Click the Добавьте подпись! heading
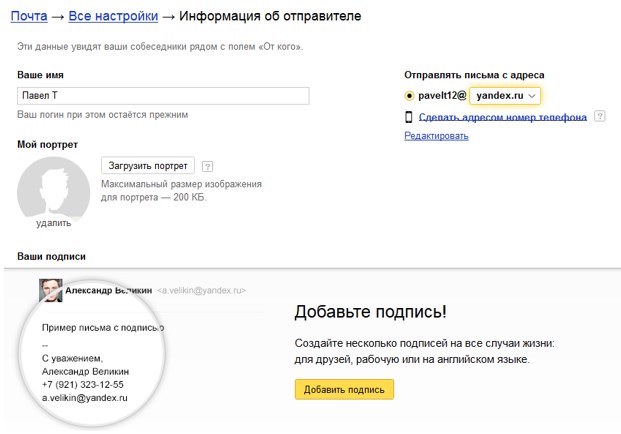Screen dimensions: 621x434 coord(370,312)
